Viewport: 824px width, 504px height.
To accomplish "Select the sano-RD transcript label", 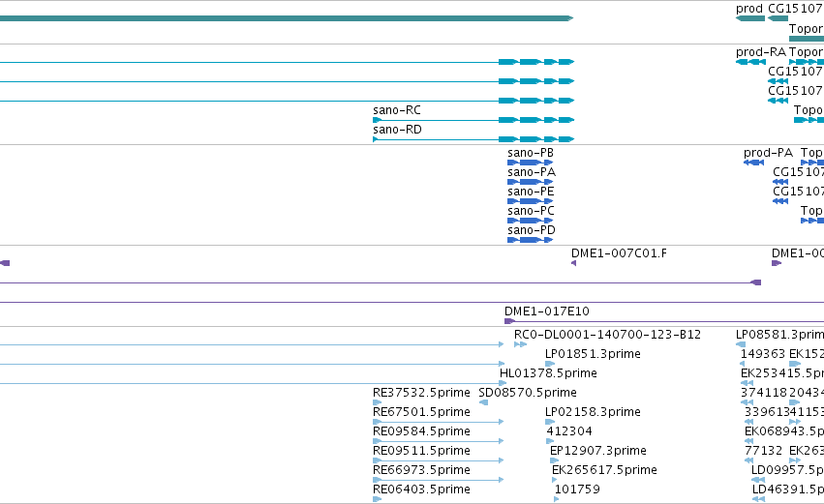I will coord(397,130).
